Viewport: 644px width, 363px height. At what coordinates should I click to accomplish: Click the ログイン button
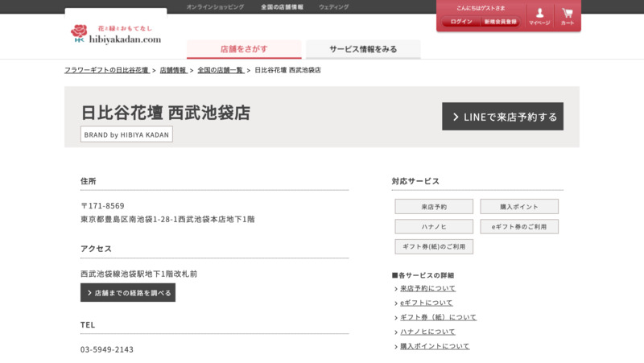[460, 22]
